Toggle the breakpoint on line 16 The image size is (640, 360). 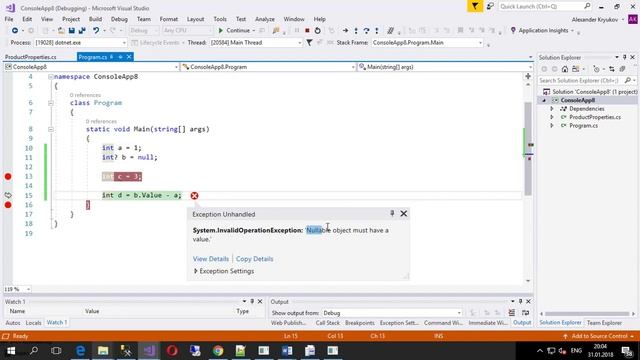pyautogui.click(x=8, y=205)
